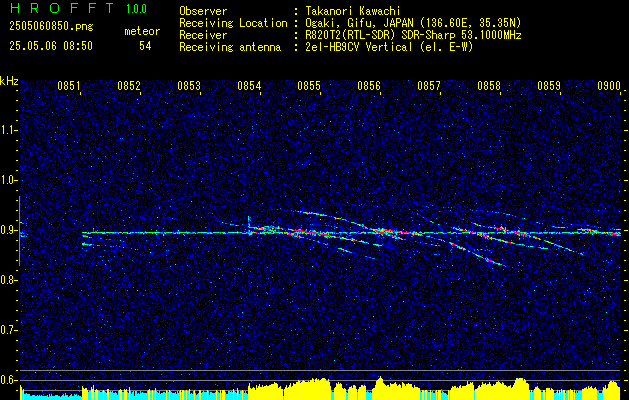Click the 0859 time marker
Screen dimensions: 629x400
coord(549,85)
